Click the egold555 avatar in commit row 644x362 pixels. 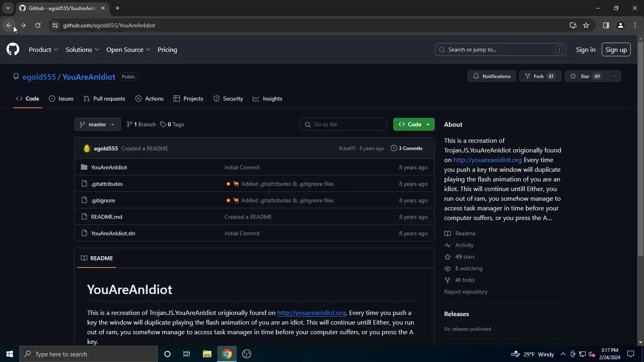click(x=87, y=148)
